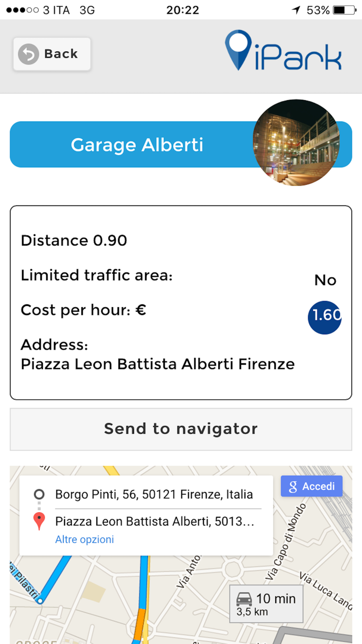Open the Altre opzioni link
362x644 pixels.
point(84,539)
